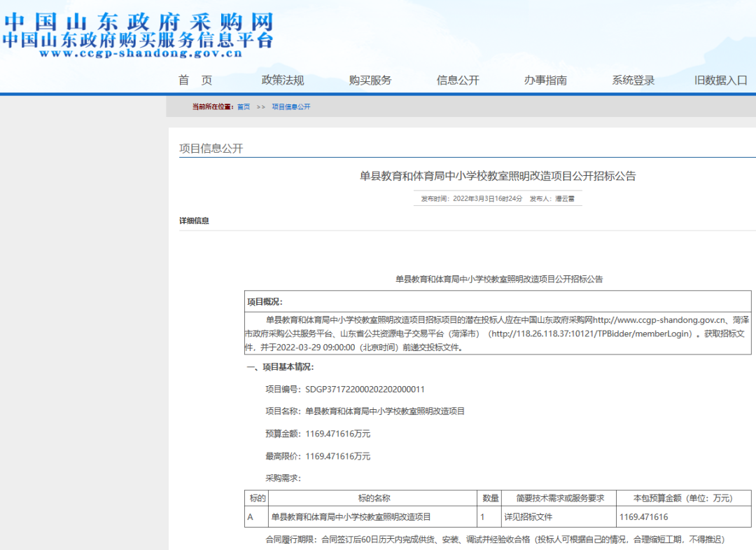Click the 一、项目基本情况 heading
Screen dimensions: 756x550
[x=280, y=367]
